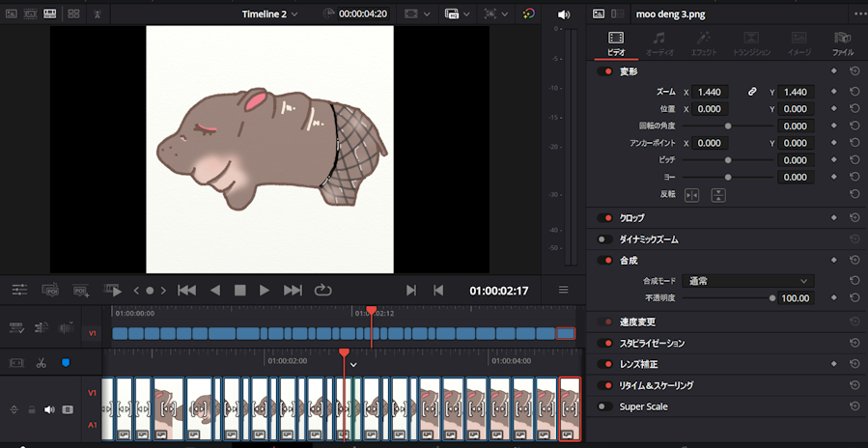Click the Play reverse button

click(215, 290)
